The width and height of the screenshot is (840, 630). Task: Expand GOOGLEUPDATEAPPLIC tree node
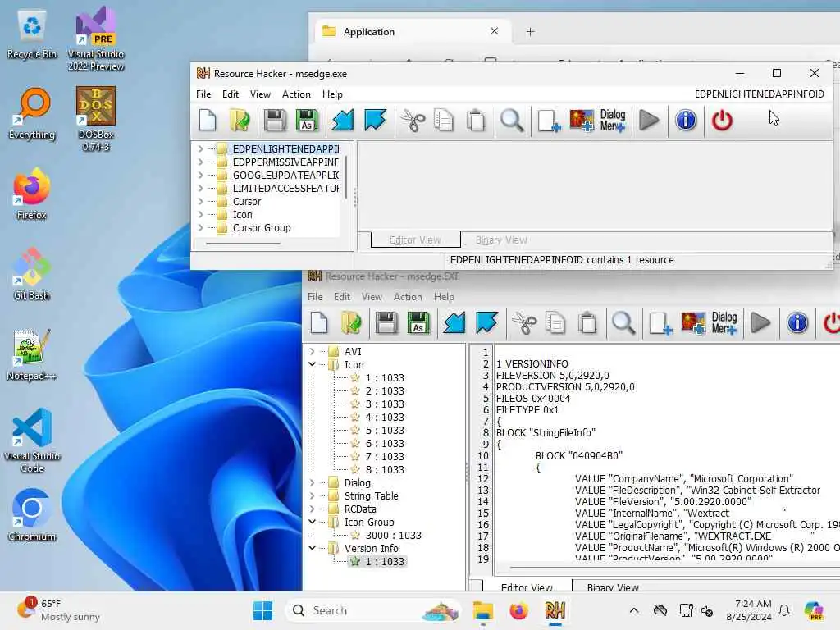[x=201, y=176]
